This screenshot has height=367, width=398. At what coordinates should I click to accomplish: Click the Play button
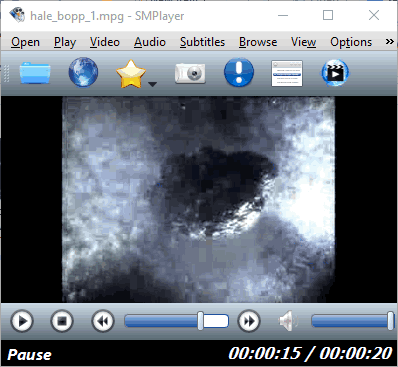point(22,322)
